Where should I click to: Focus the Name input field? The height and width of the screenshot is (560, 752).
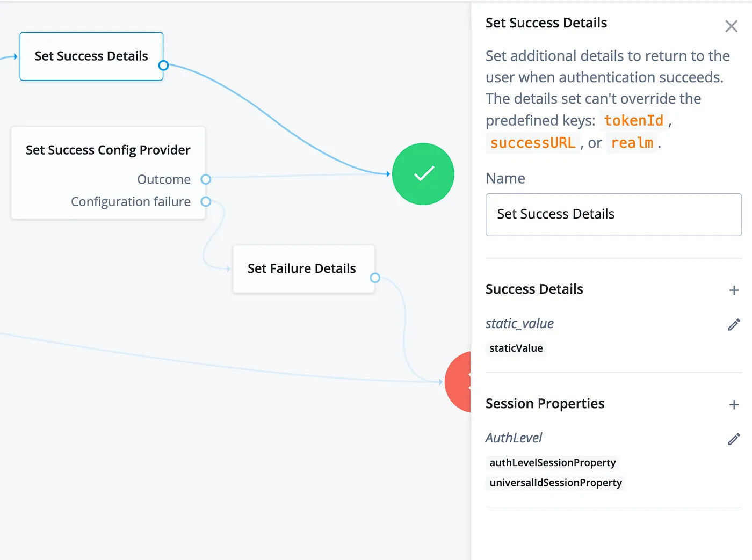(613, 215)
